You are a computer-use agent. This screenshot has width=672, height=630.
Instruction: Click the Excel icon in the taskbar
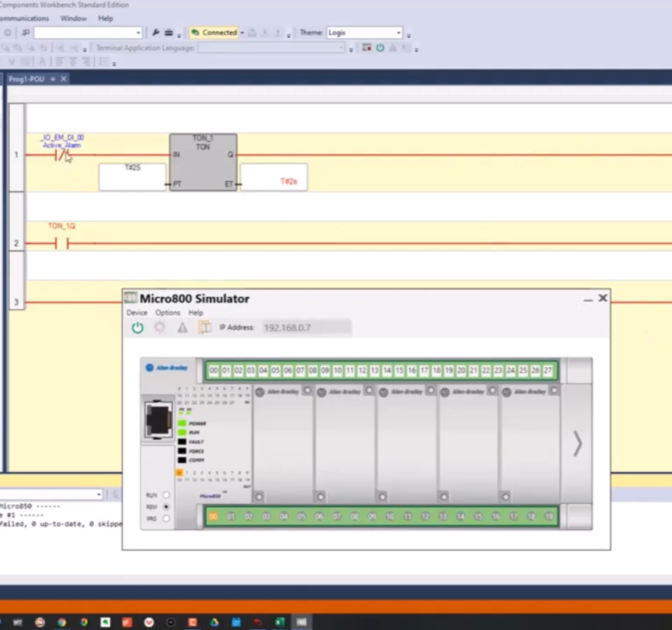tap(280, 622)
